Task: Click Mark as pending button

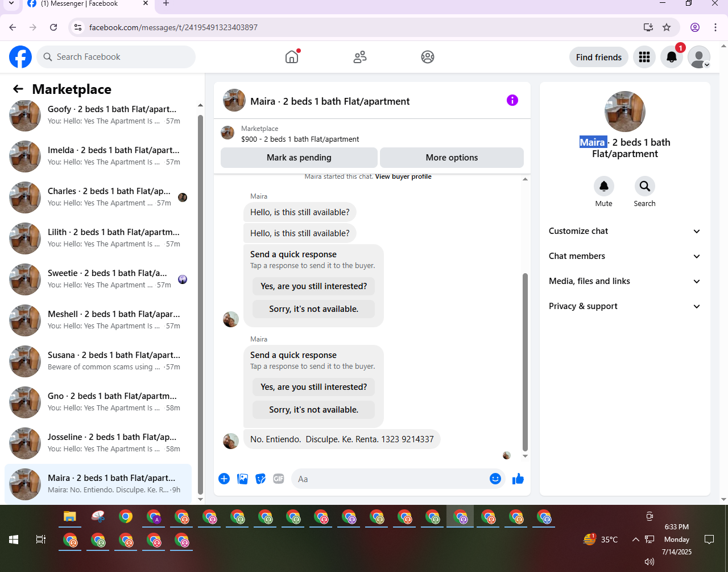Action: tap(299, 158)
